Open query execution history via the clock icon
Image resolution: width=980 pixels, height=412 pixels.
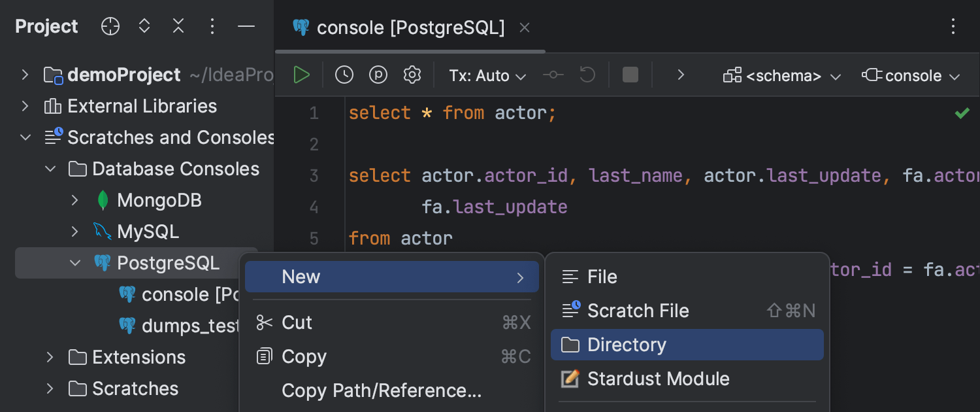344,74
